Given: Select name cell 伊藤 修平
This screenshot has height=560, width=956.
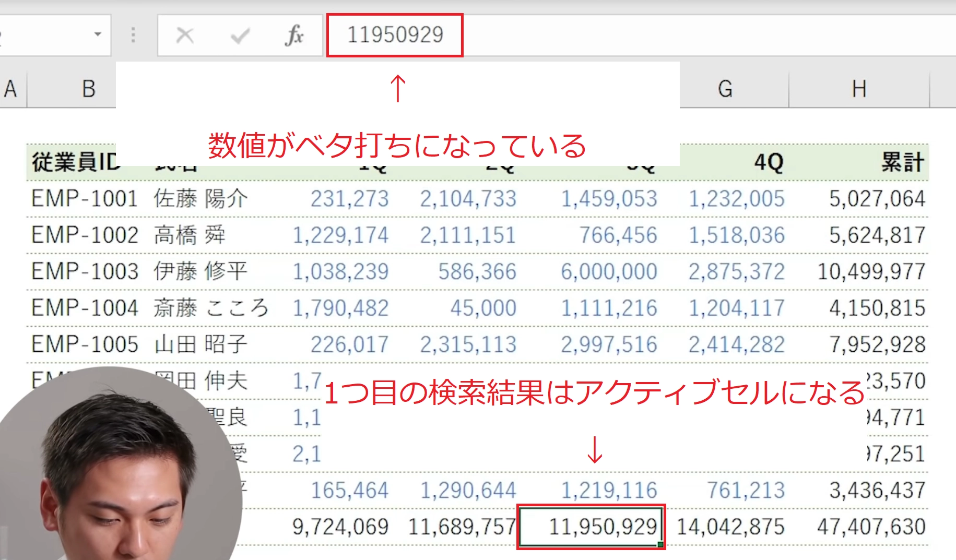Looking at the screenshot, I should pyautogui.click(x=200, y=271).
